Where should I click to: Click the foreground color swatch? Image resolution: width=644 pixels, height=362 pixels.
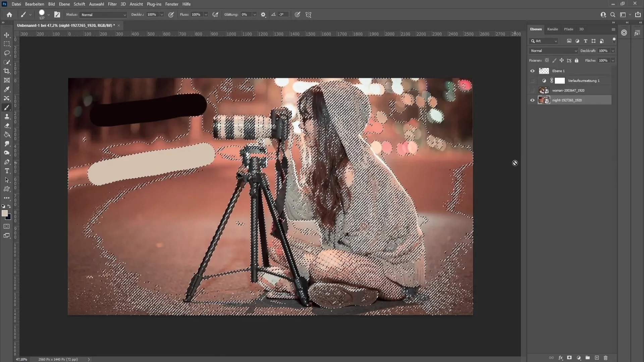click(x=4, y=213)
